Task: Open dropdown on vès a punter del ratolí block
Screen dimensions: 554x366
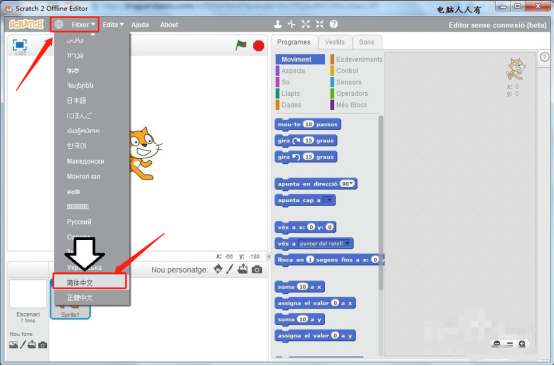Action: (x=325, y=243)
